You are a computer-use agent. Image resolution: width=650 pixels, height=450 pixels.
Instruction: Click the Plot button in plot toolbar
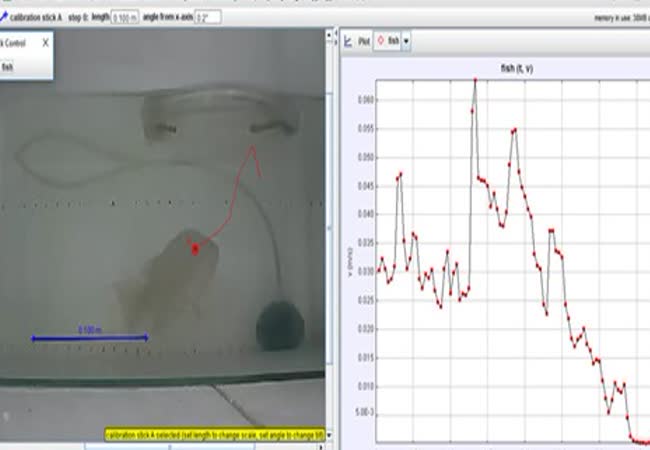point(364,41)
